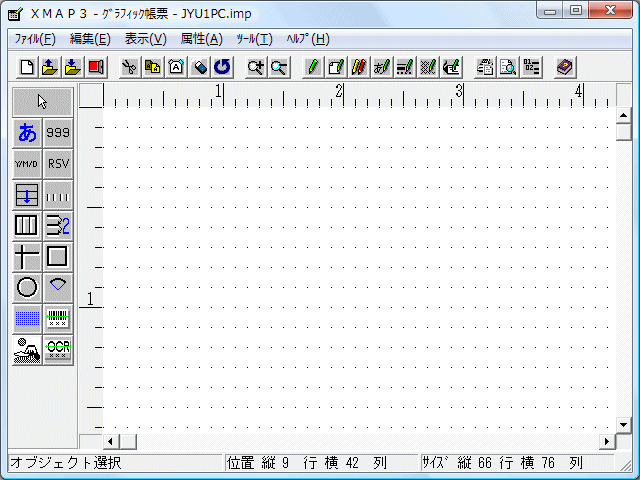Click the box with pencil icon
This screenshot has width=640, height=480.
pos(336,67)
